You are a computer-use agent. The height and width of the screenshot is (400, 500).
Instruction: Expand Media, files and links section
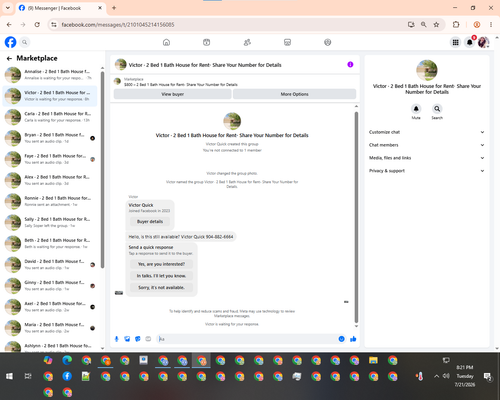[427, 158]
